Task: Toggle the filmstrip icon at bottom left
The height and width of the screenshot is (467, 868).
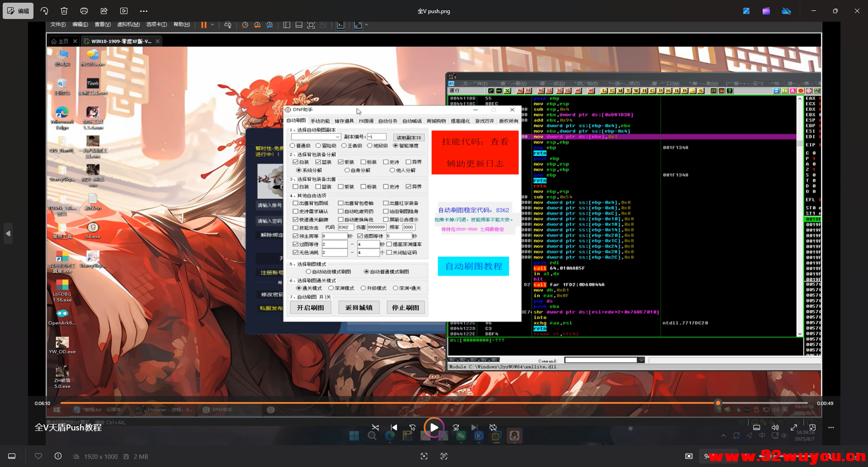Action: [12, 456]
